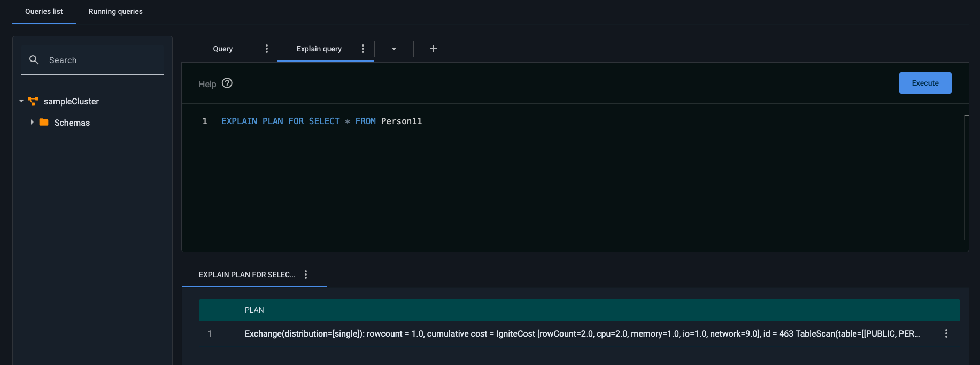
Task: Open Explain query tab options menu
Action: pyautogui.click(x=363, y=49)
